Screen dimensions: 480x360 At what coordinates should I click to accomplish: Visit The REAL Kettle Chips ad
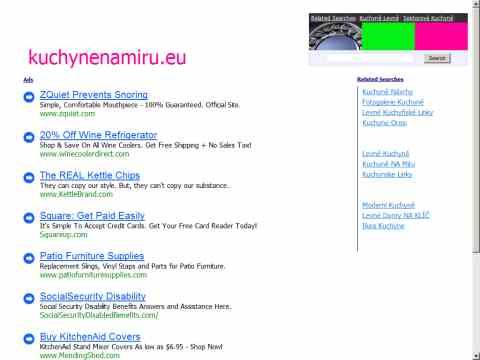[x=90, y=176]
